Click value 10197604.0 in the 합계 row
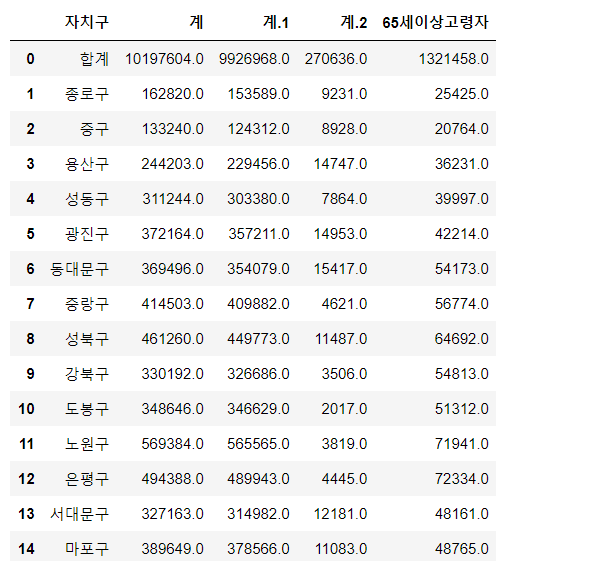605x561 pixels. [164, 59]
